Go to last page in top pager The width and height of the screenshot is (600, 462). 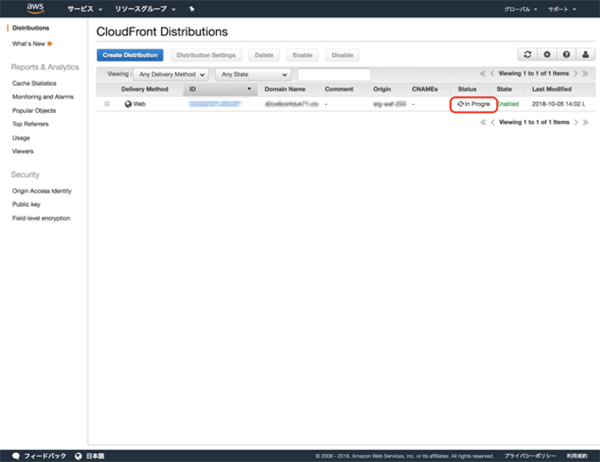(x=585, y=73)
